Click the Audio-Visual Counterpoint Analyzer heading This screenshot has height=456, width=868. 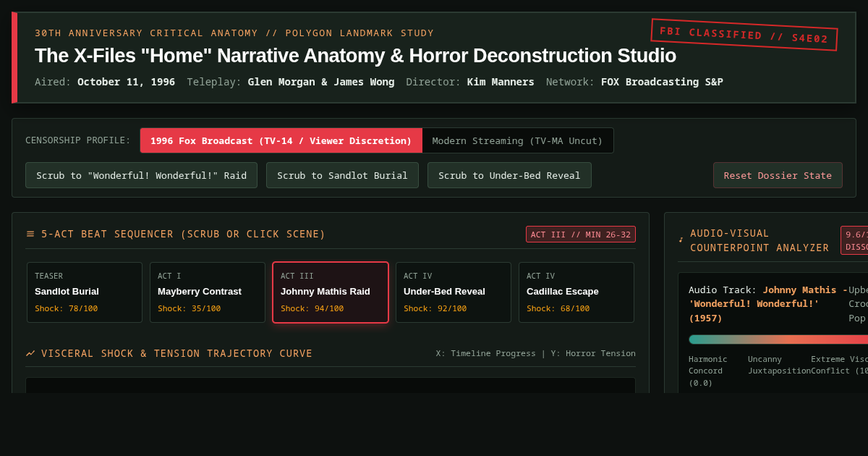point(759,240)
